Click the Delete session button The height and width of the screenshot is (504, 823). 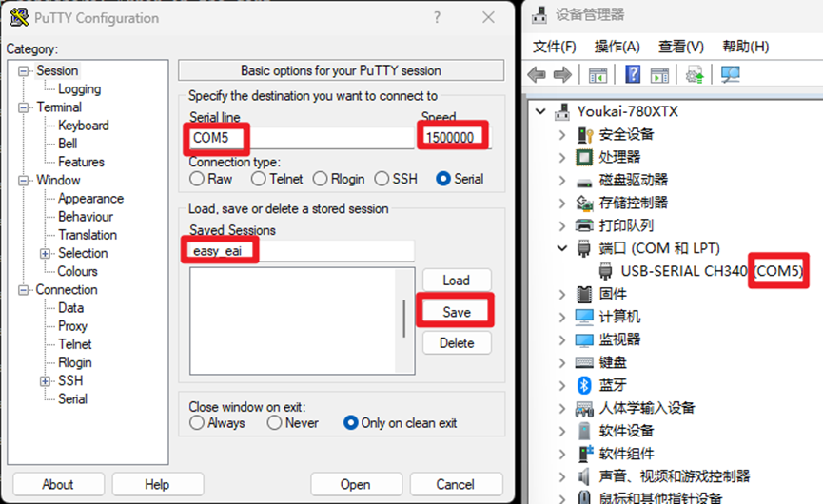tap(457, 343)
